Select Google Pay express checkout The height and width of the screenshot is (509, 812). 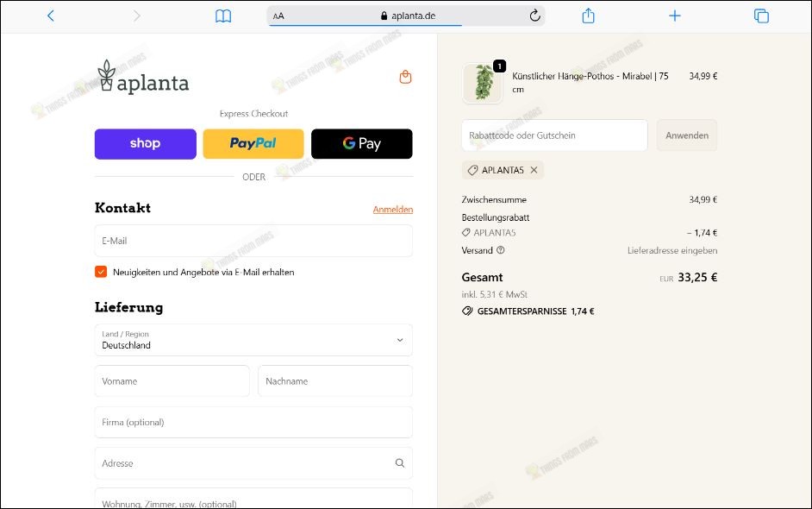point(361,143)
